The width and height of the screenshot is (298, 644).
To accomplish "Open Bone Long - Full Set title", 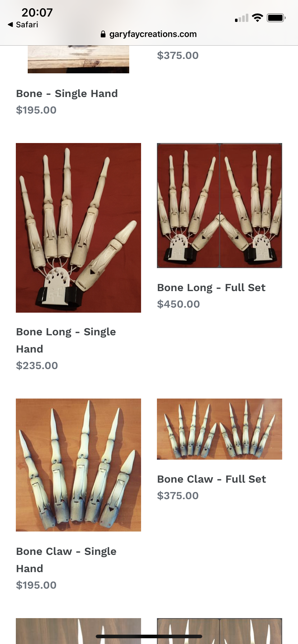I will 211,287.
